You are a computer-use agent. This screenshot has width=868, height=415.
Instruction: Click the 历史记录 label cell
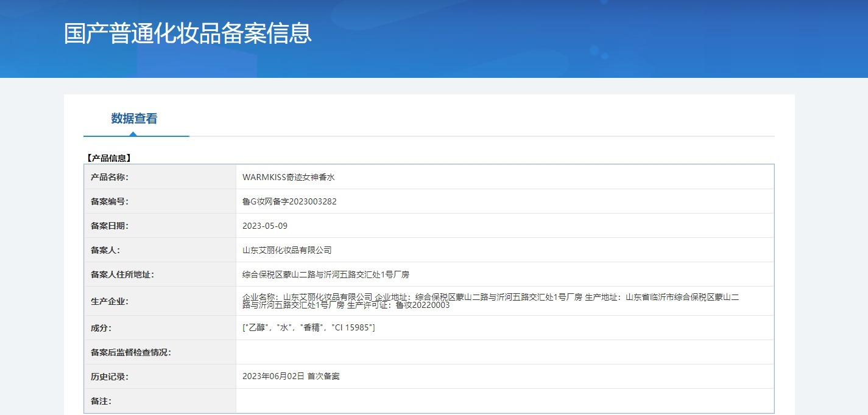click(x=160, y=377)
